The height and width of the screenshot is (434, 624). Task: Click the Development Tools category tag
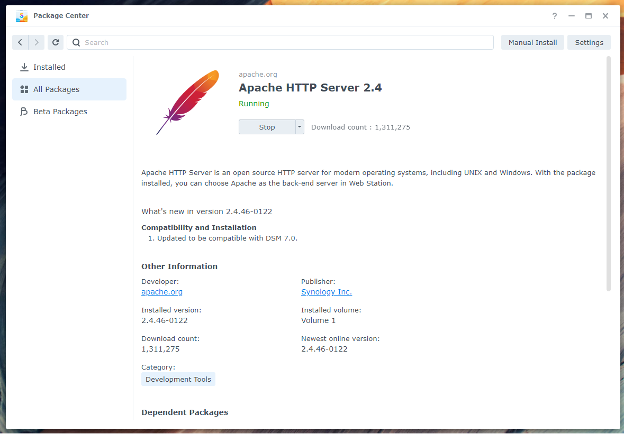(x=178, y=379)
